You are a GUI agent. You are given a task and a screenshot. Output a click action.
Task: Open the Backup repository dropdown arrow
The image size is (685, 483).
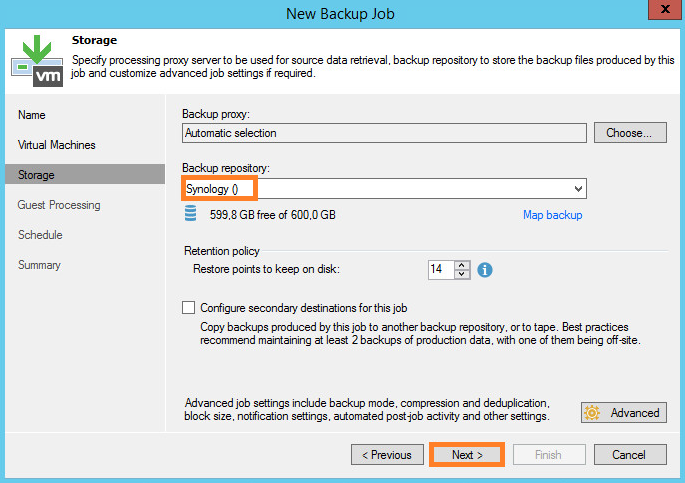tap(578, 189)
